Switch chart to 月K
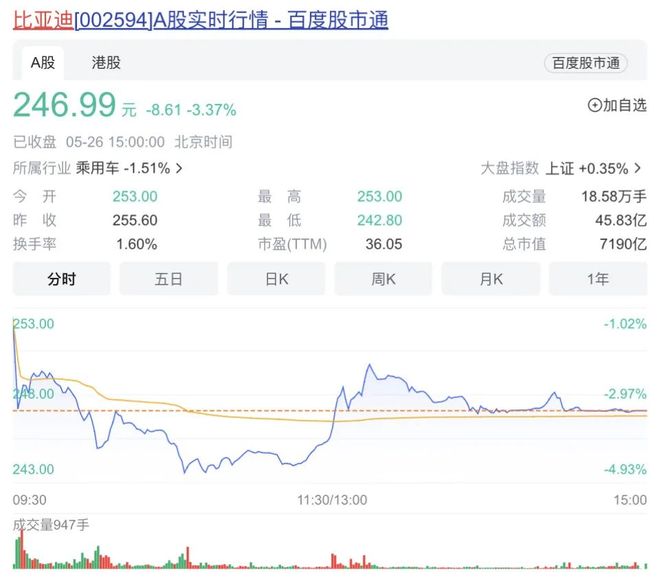This screenshot has width=670, height=577. click(x=490, y=279)
